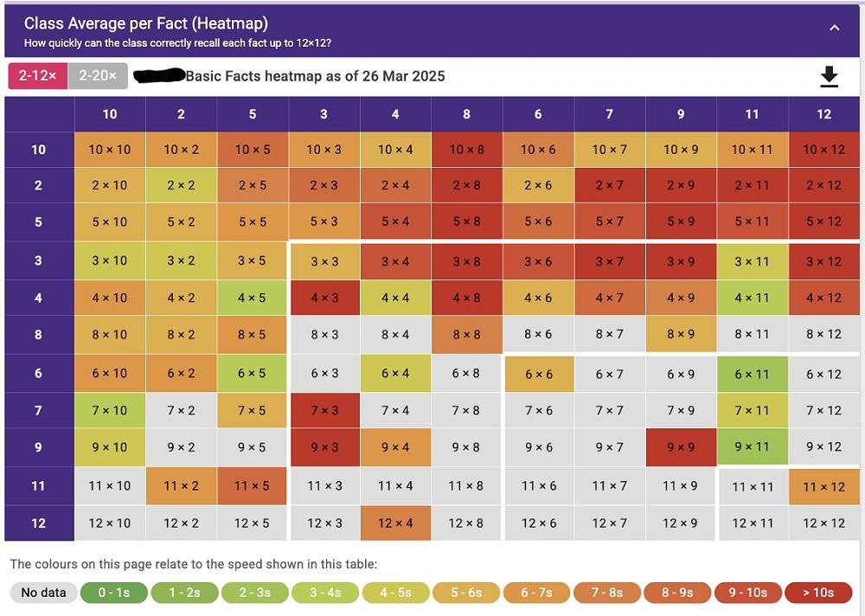Collapse the Class Average per Fact panel

tap(834, 28)
